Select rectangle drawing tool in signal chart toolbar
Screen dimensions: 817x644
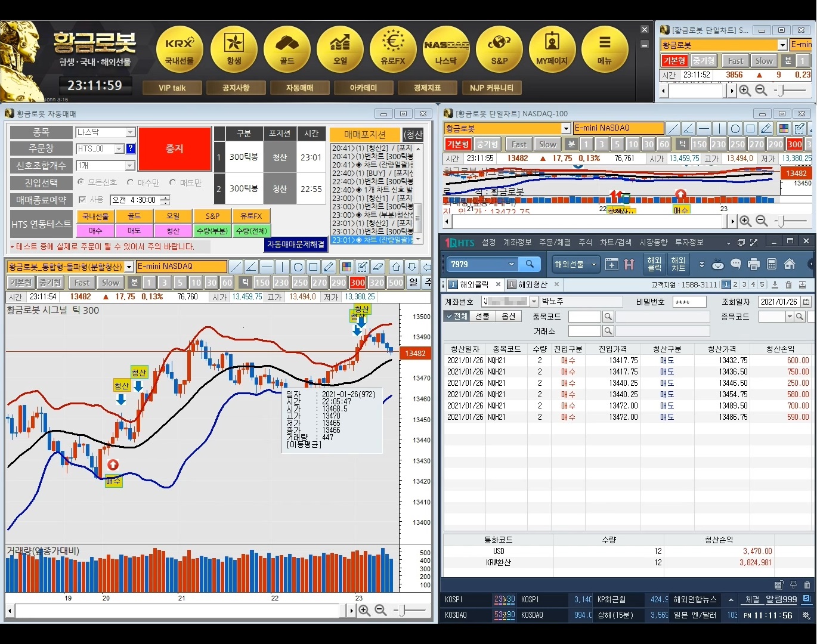[314, 267]
